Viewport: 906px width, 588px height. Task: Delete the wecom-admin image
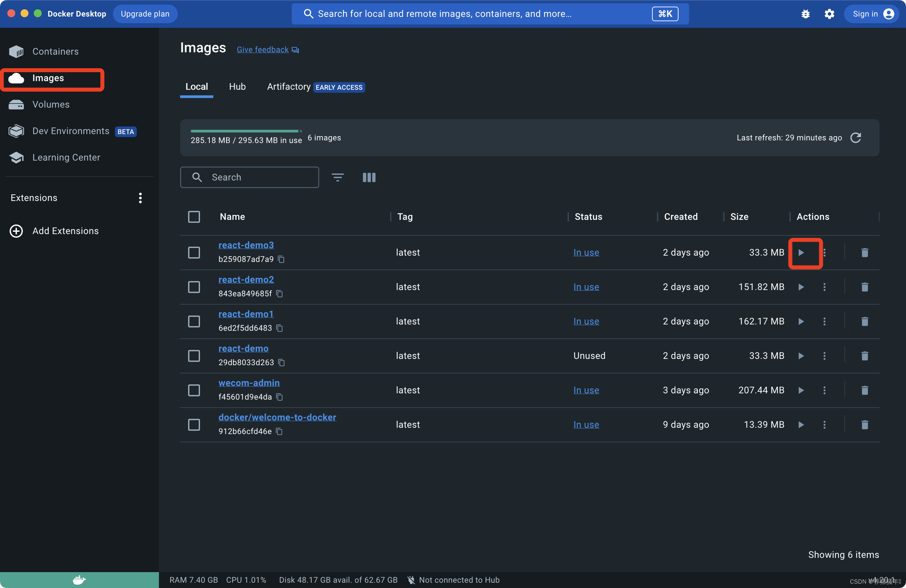pyautogui.click(x=865, y=390)
